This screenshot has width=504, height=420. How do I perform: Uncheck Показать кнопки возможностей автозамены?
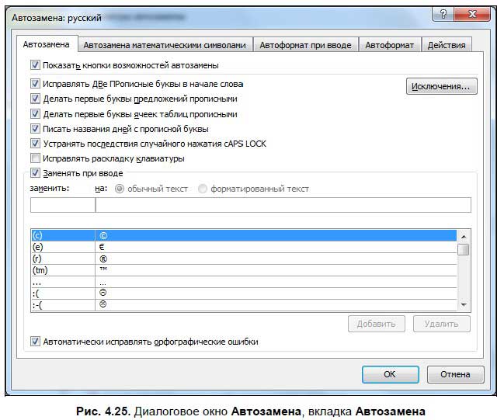(x=35, y=65)
